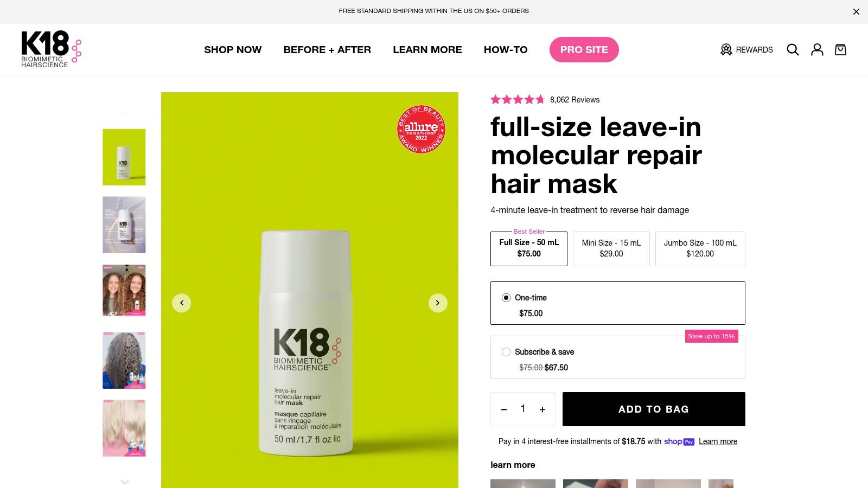This screenshot has height=488, width=868.
Task: Open the user account icon
Action: (817, 50)
